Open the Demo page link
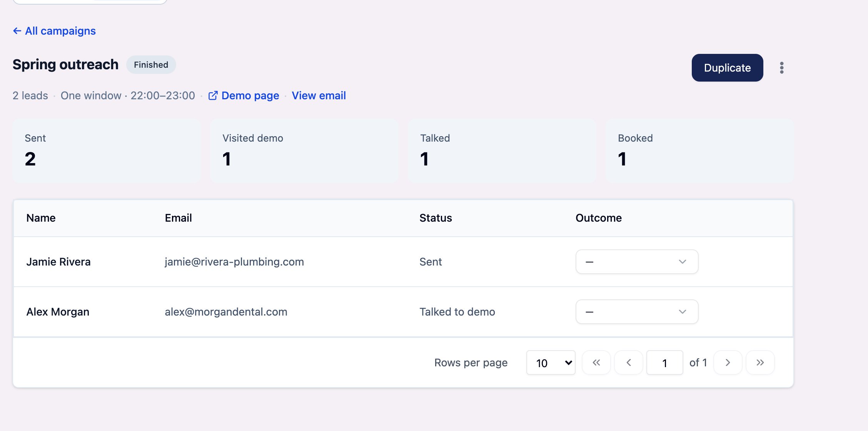Viewport: 868px width, 431px height. coord(244,95)
